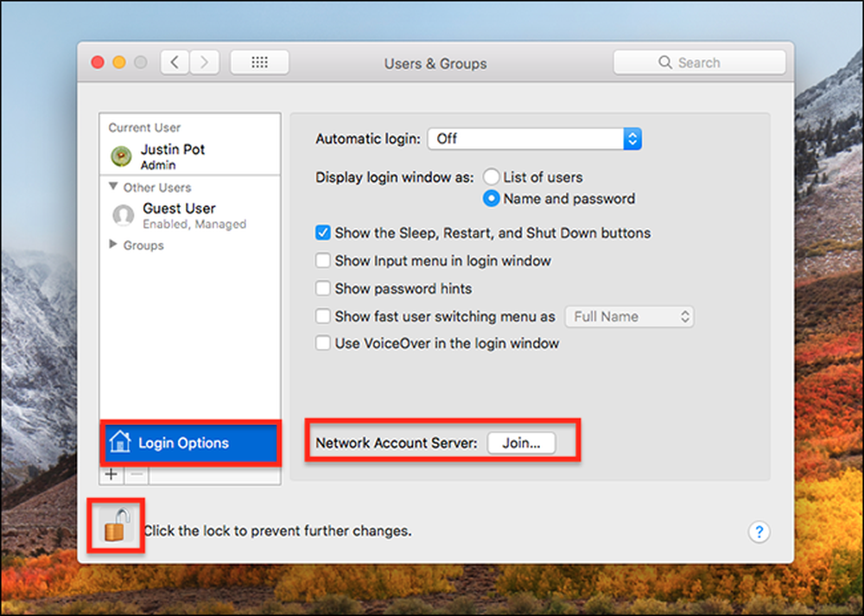The image size is (864, 616).
Task: Open the Automatic login dropdown
Action: [x=535, y=139]
